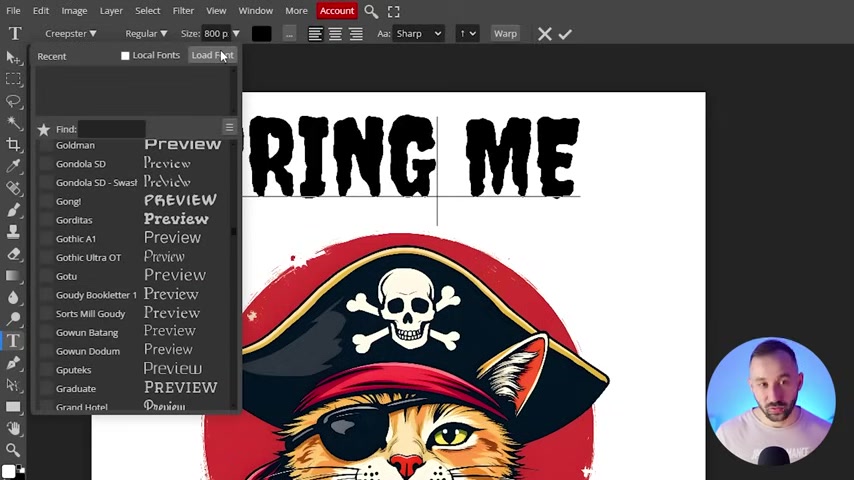Click the Warp button
Image resolution: width=854 pixels, height=480 pixels.
point(505,34)
